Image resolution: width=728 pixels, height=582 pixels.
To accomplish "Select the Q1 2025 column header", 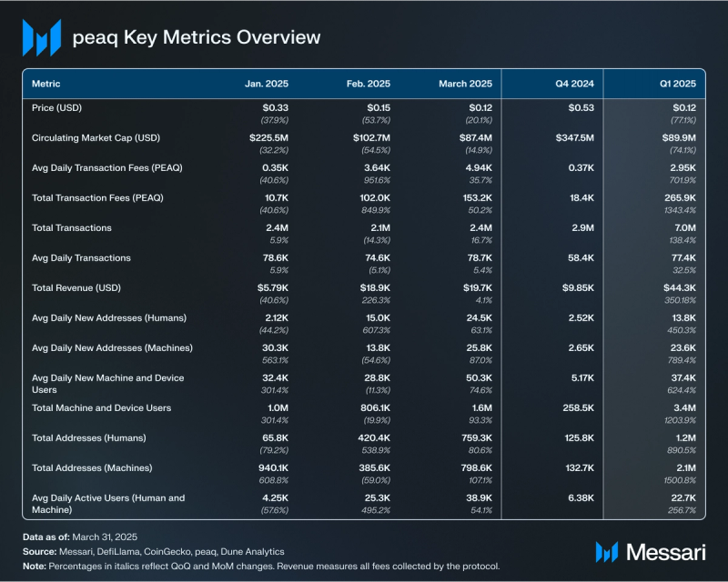I will [x=677, y=84].
